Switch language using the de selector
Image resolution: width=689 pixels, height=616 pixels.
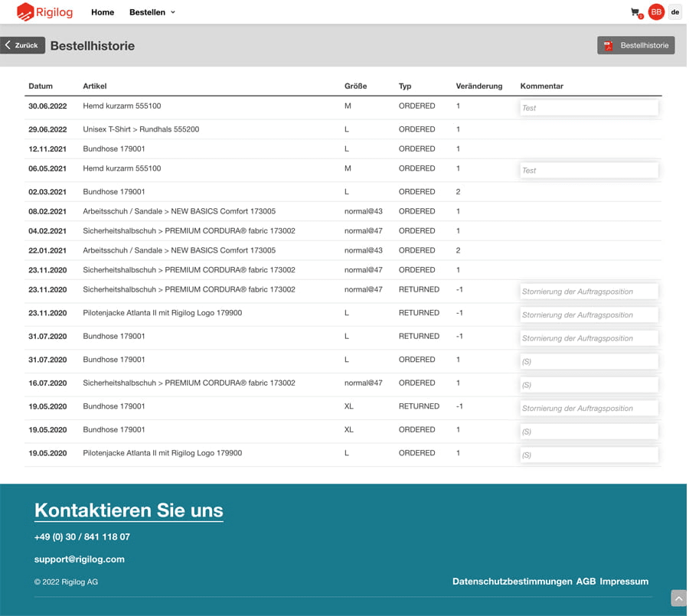tap(675, 12)
